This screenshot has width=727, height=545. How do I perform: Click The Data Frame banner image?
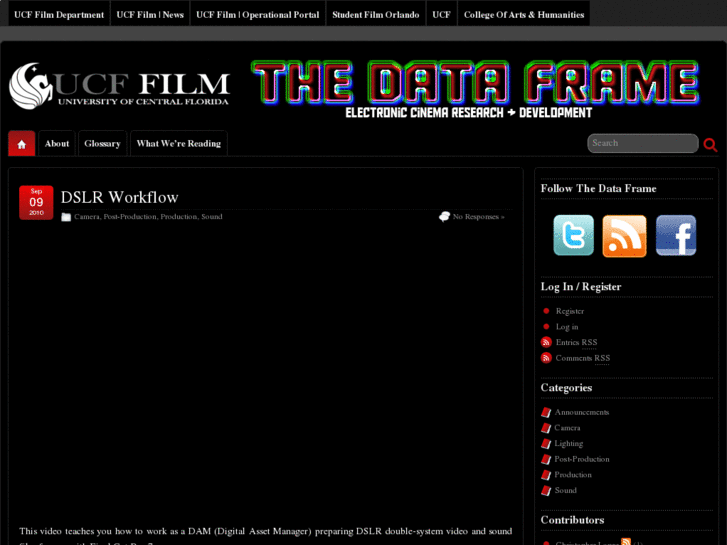(475, 89)
